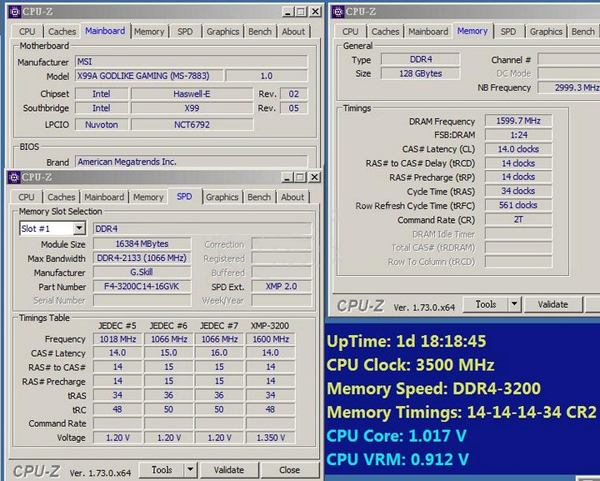Click Command Rate 2T value
Image resolution: width=600 pixels, height=481 pixels.
click(x=518, y=219)
